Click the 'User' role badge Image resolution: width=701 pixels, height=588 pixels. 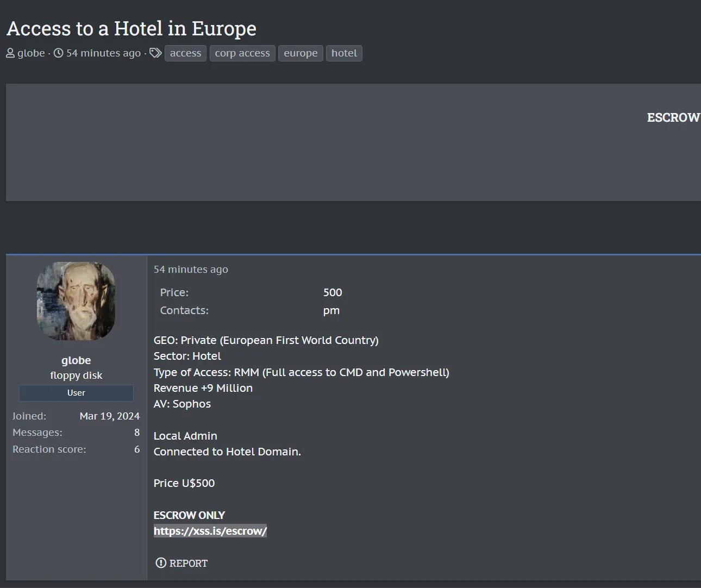click(76, 393)
